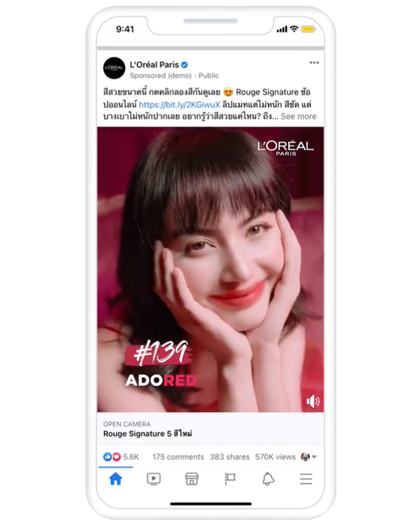View the 383 shares link
The height and width of the screenshot is (525, 420).
click(x=230, y=457)
